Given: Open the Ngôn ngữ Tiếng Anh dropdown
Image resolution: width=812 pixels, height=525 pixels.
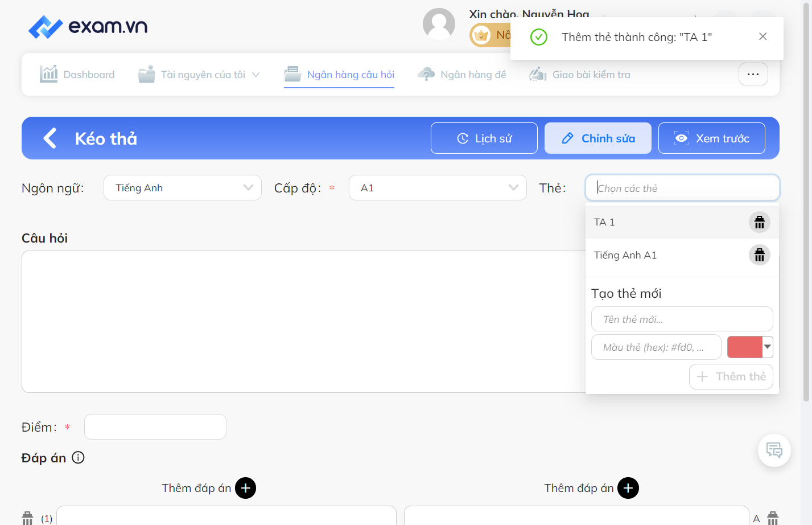Looking at the screenshot, I should point(183,188).
